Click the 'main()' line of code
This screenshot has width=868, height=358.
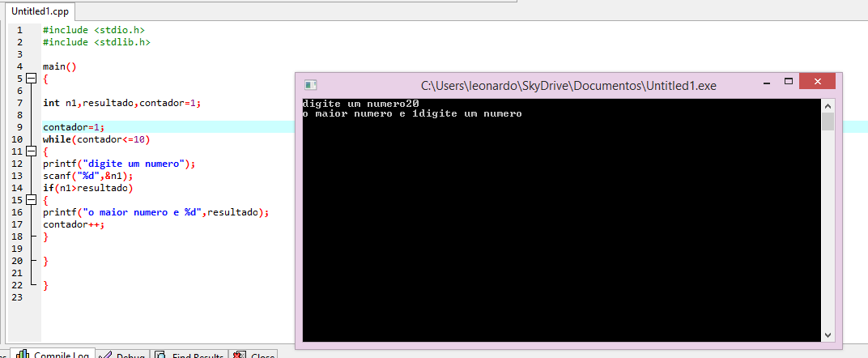[x=59, y=66]
